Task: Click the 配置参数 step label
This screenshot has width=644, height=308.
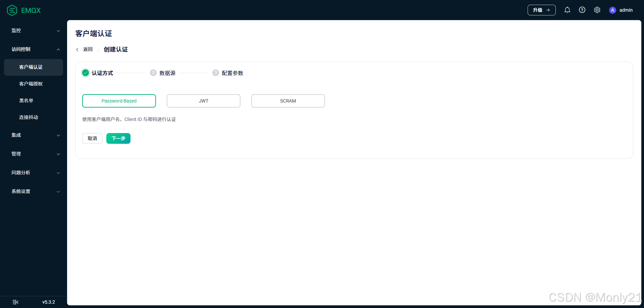Action: 232,73
